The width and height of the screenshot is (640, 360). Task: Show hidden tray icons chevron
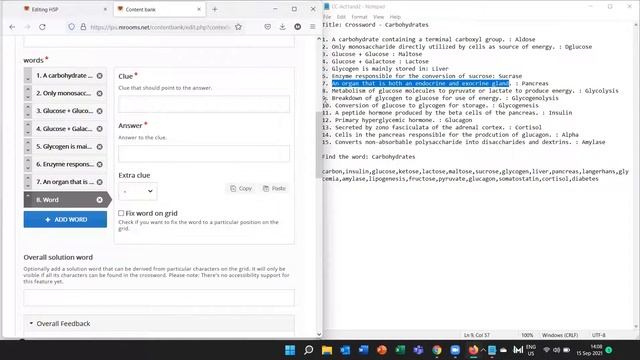tap(483, 350)
